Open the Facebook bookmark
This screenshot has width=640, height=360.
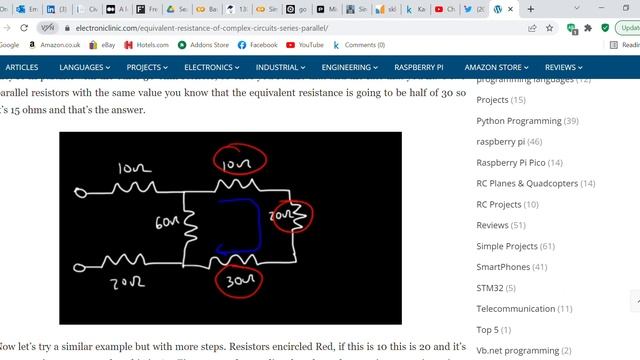point(258,45)
